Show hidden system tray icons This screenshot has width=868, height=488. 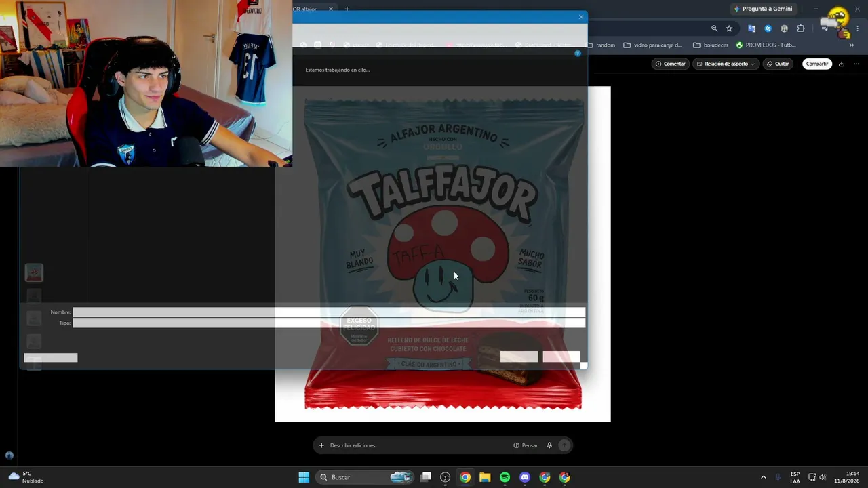click(763, 477)
